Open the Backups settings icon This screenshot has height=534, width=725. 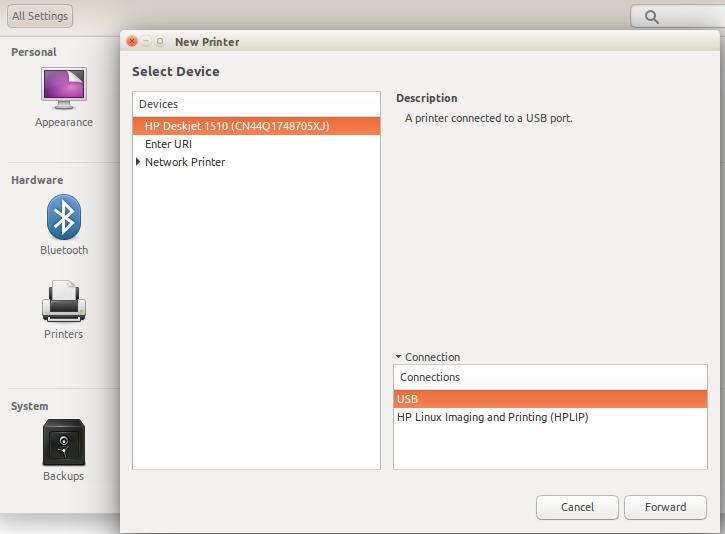[x=64, y=442]
